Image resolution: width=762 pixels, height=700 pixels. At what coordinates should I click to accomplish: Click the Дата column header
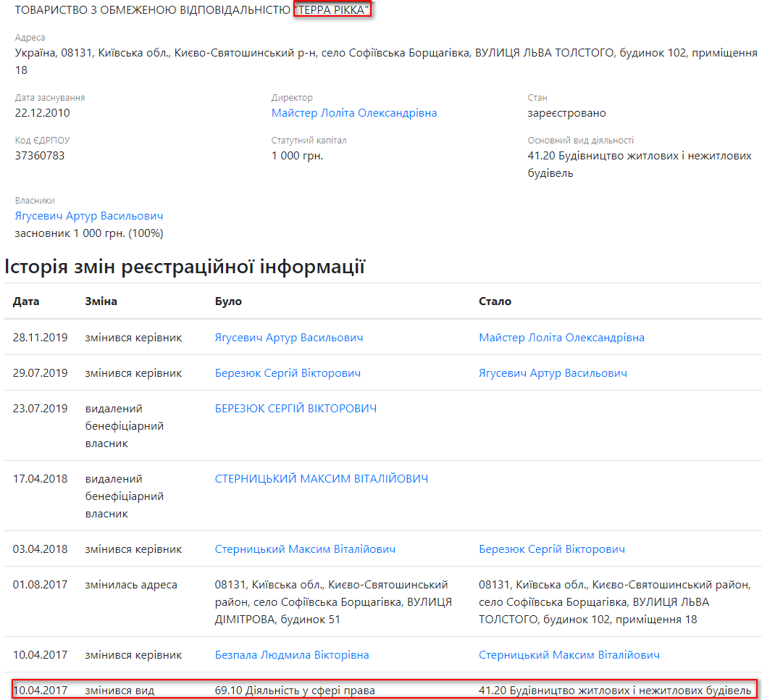coord(26,301)
